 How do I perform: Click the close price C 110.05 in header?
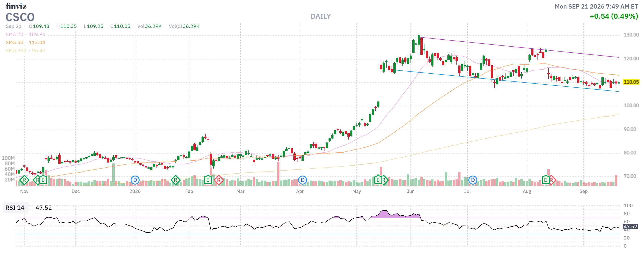tap(120, 26)
